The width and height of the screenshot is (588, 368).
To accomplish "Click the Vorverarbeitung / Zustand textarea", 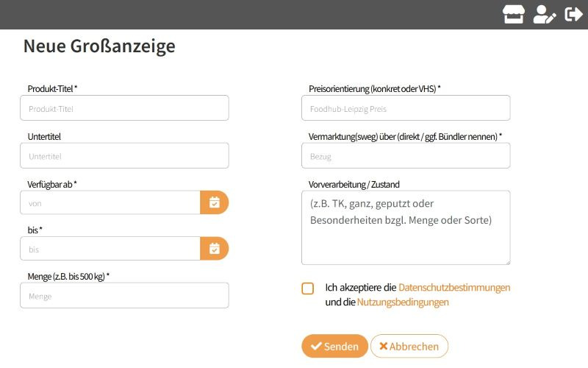I will click(406, 227).
